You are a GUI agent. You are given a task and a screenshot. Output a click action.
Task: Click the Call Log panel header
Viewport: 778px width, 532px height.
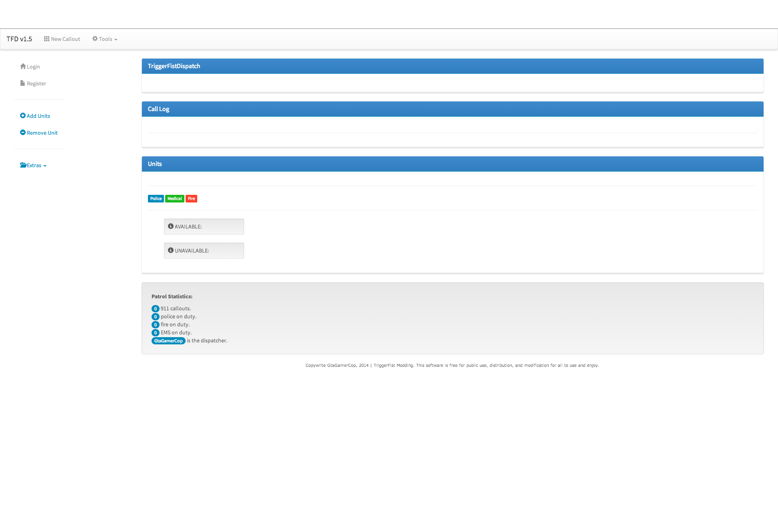coord(158,109)
